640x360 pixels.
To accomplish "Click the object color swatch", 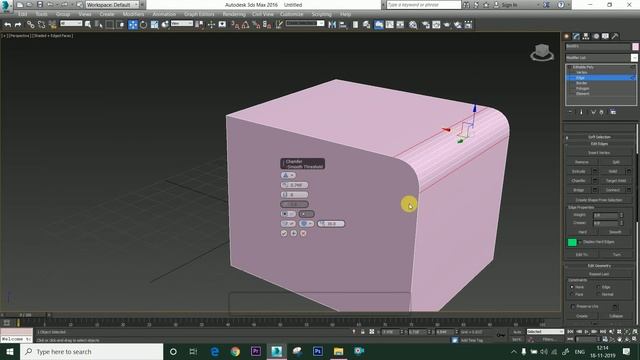I will click(636, 47).
